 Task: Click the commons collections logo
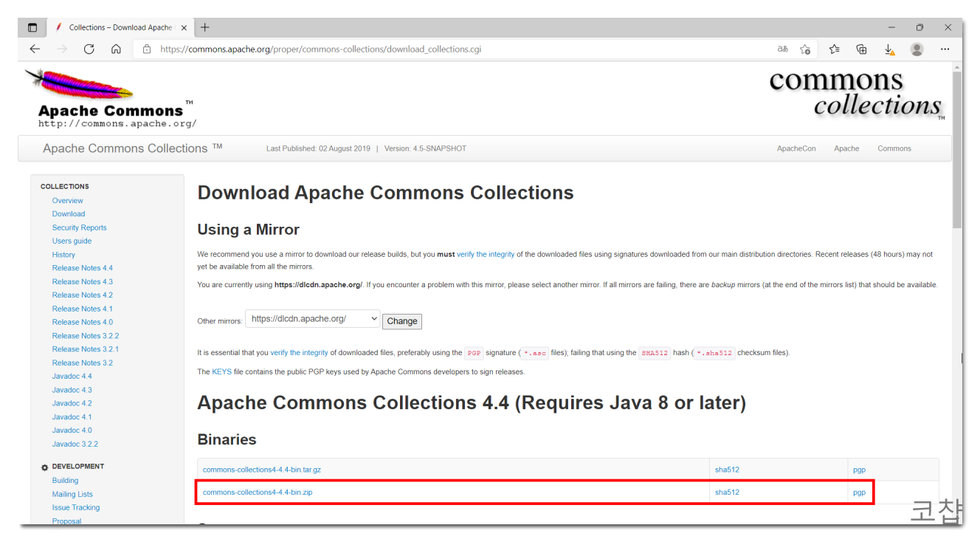(x=856, y=94)
